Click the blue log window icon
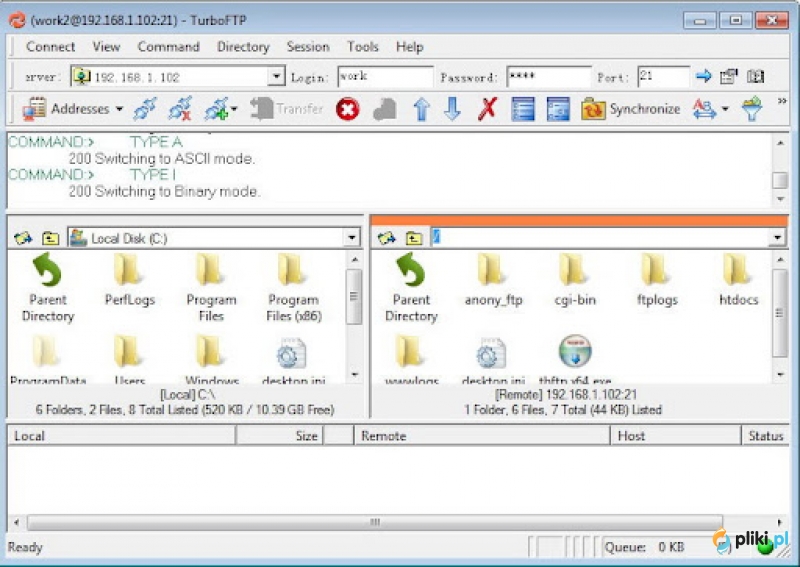The image size is (800, 567). point(558,109)
